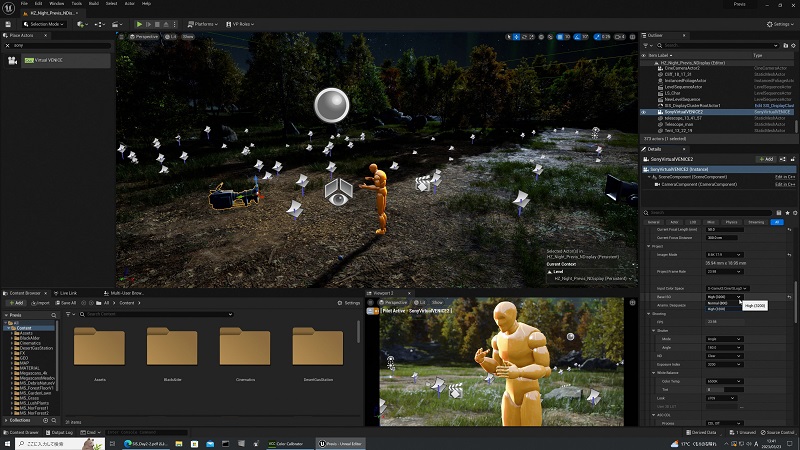Expand the Assets folder in tree
This screenshot has height=450, width=800.
pyautogui.click(x=13, y=335)
